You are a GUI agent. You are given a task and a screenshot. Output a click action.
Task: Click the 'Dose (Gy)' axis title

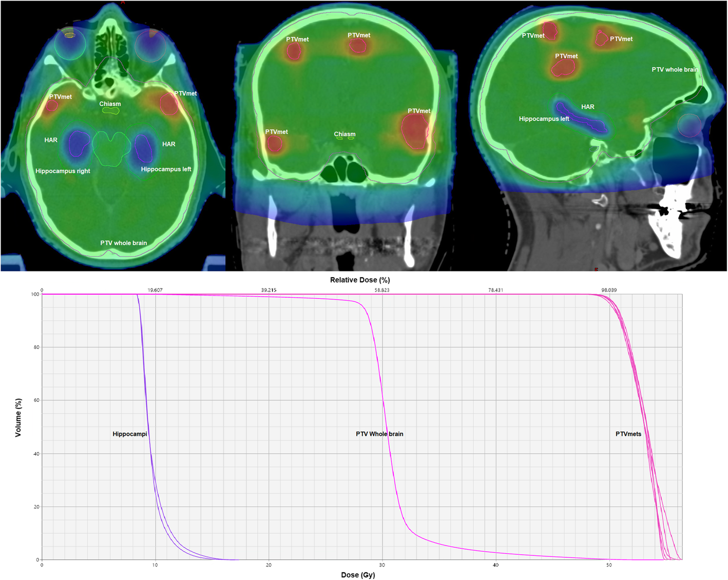coord(358,575)
